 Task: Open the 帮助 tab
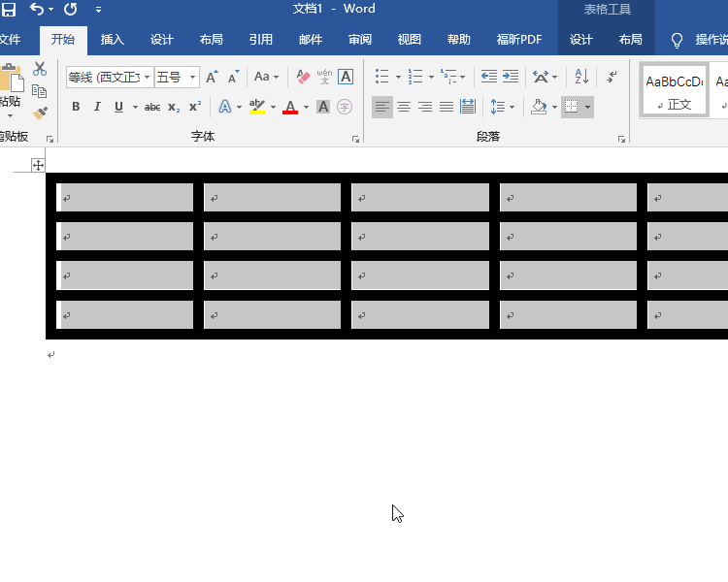tap(459, 40)
